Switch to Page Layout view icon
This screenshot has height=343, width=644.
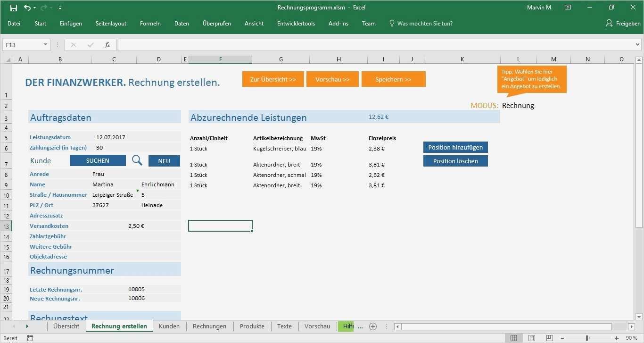click(x=531, y=338)
